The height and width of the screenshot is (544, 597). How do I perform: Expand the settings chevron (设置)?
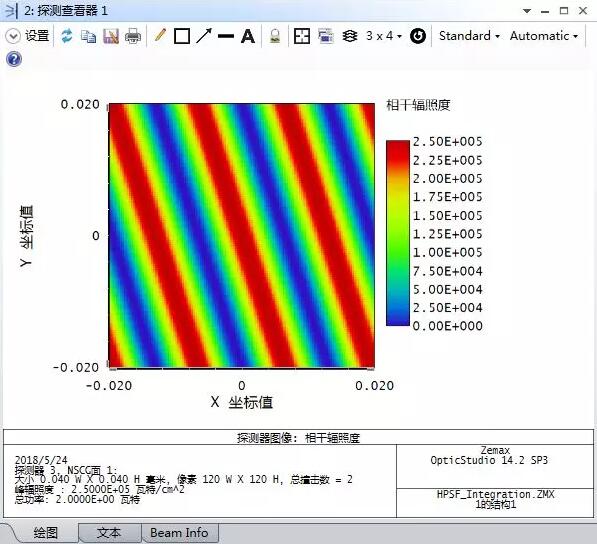click(13, 36)
